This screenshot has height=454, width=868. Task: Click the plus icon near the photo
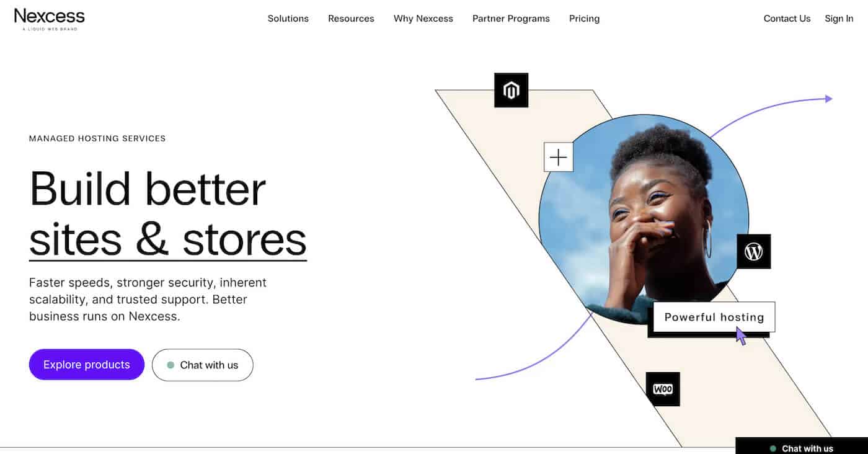pyautogui.click(x=559, y=157)
